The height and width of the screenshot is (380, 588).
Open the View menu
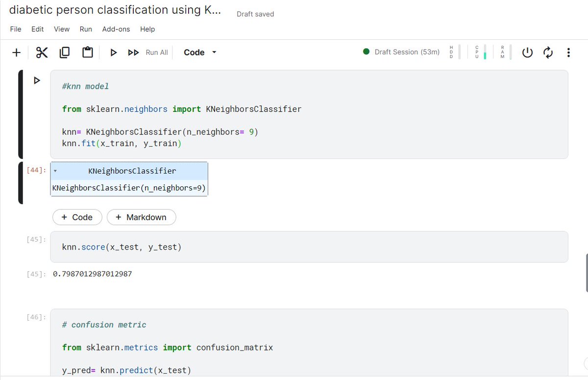pyautogui.click(x=62, y=29)
